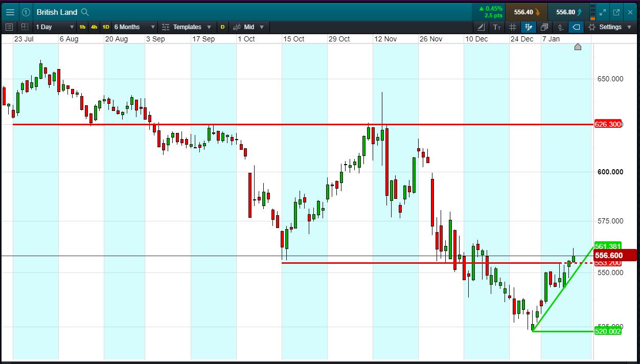This screenshot has width=640, height=364.
Task: Click the circled number 1 icon
Action: (x=26, y=12)
